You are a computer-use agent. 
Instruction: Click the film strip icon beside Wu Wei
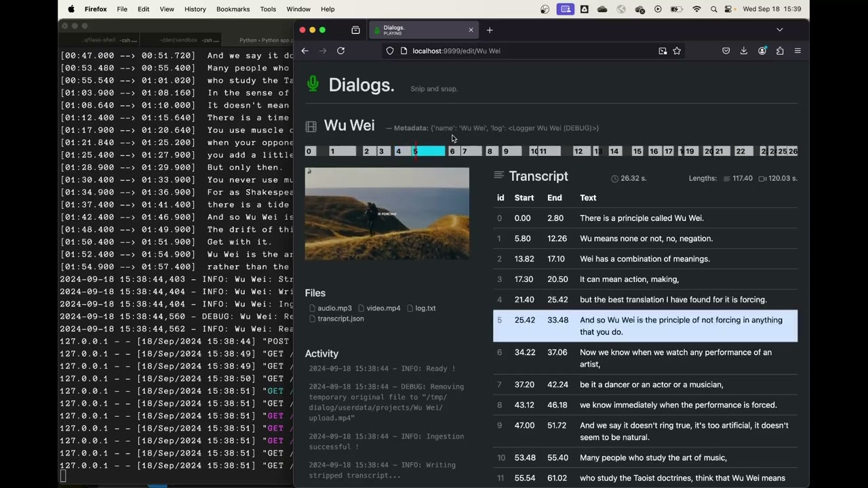tap(311, 127)
